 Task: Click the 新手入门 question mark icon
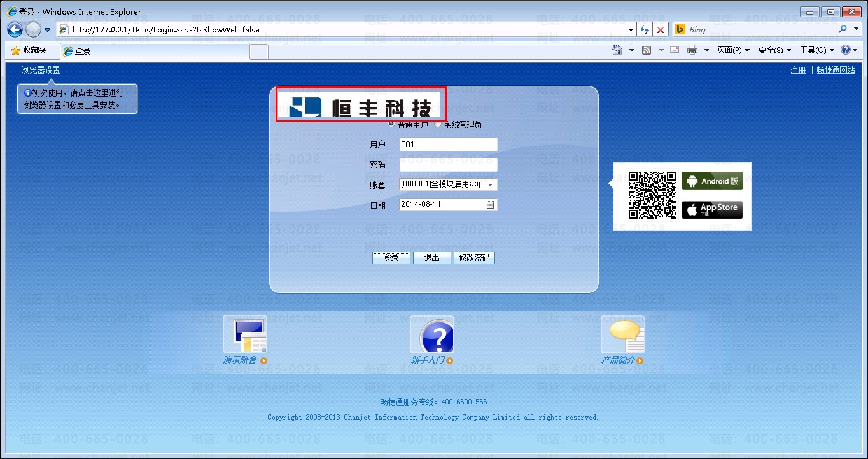click(432, 334)
